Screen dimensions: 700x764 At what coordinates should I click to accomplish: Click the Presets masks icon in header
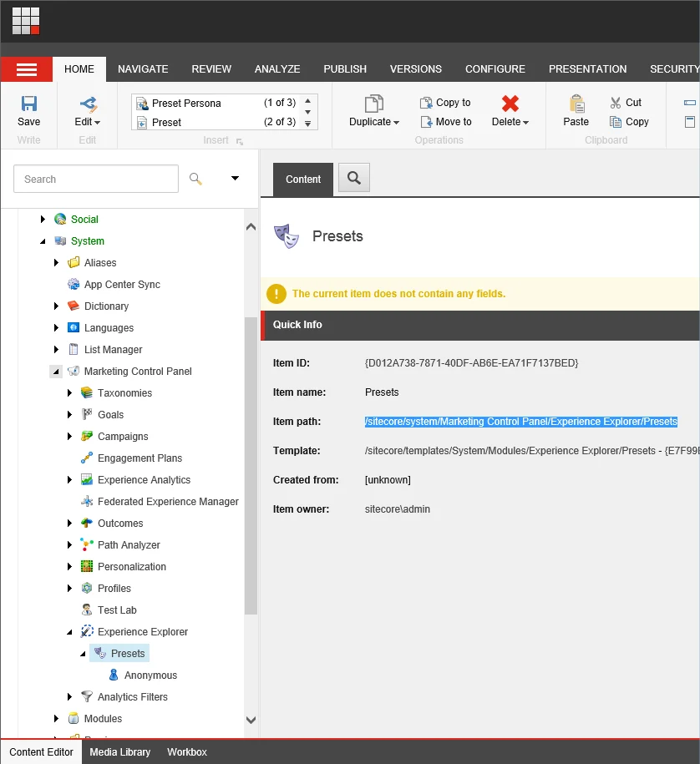[287, 236]
